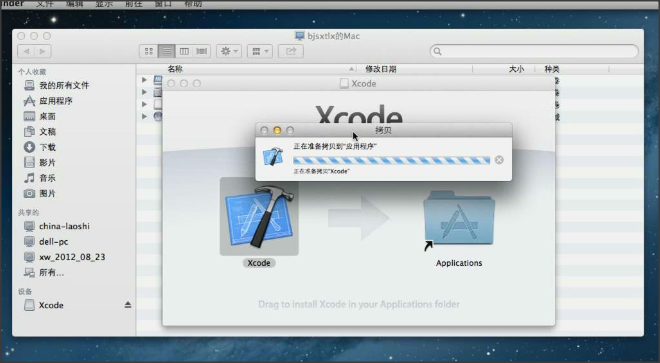Open the 帮助 menu in menu bar
This screenshot has width=660, height=363.
[x=193, y=4]
